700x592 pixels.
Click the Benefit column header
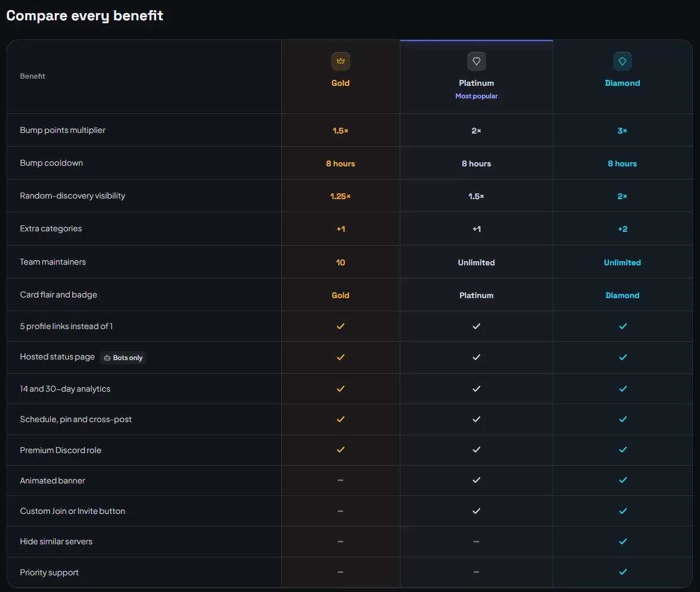(x=33, y=76)
